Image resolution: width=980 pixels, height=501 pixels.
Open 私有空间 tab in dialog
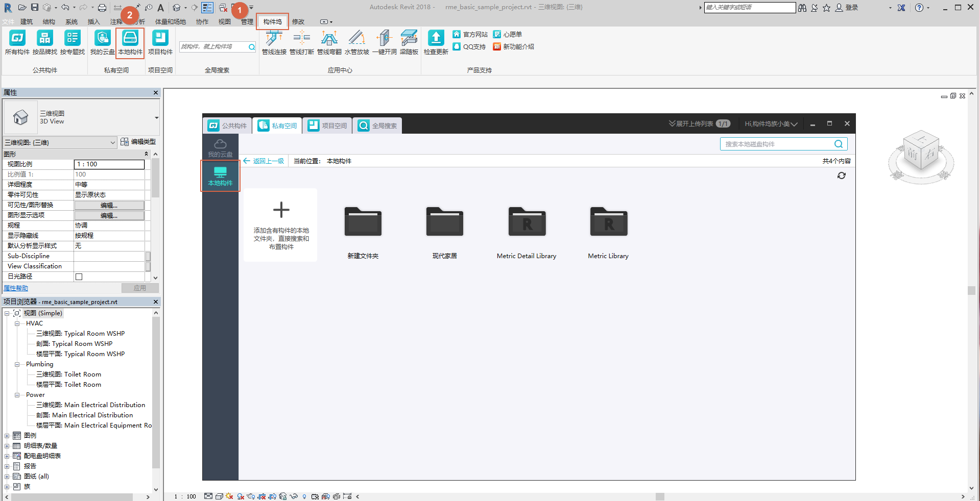click(277, 126)
